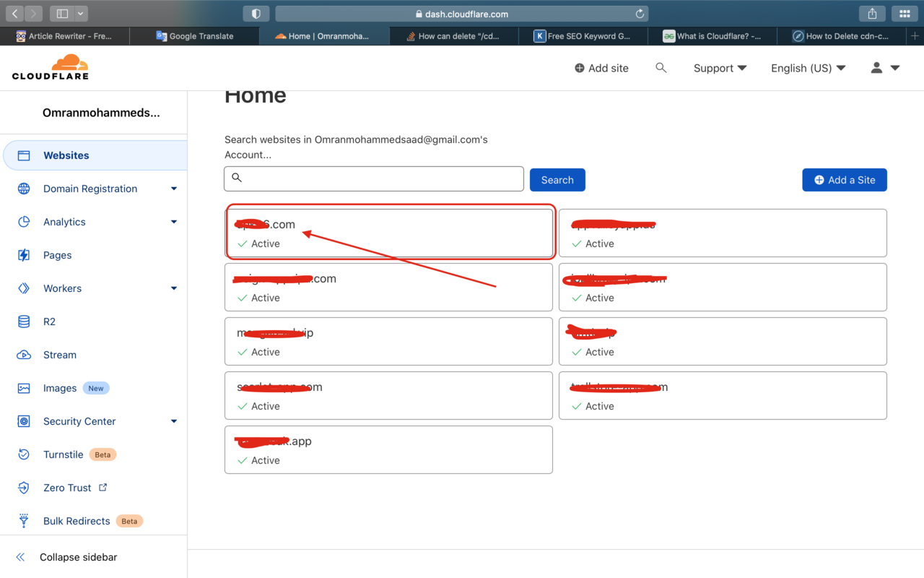Open R2 storage section

tap(49, 322)
